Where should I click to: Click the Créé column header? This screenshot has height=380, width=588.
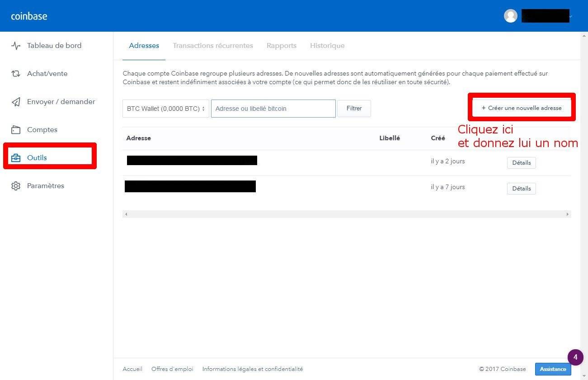[438, 138]
